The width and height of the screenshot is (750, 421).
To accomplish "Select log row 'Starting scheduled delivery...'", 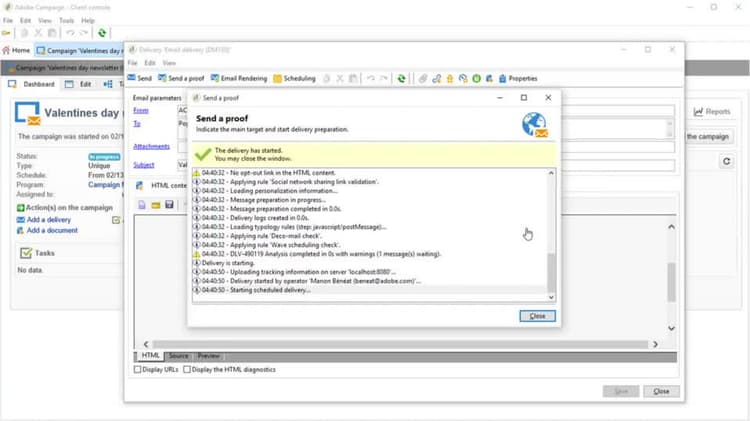I will pos(369,290).
